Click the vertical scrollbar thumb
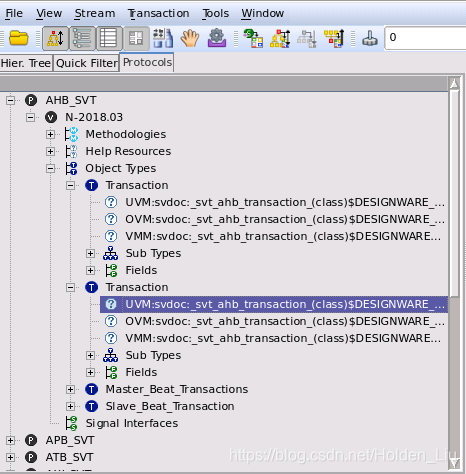Screen dimensions: 466x474 (454, 193)
